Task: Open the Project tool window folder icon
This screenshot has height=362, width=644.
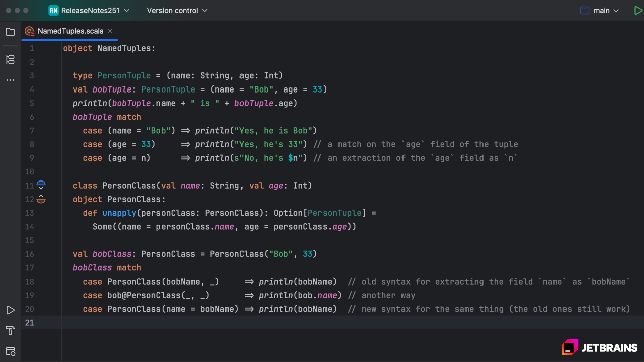Action: pos(10,32)
